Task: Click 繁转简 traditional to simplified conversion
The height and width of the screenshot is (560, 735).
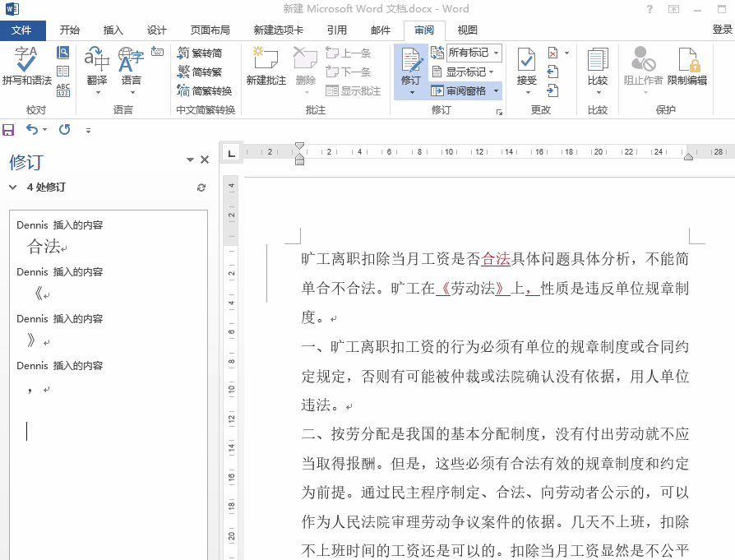Action: coord(200,53)
